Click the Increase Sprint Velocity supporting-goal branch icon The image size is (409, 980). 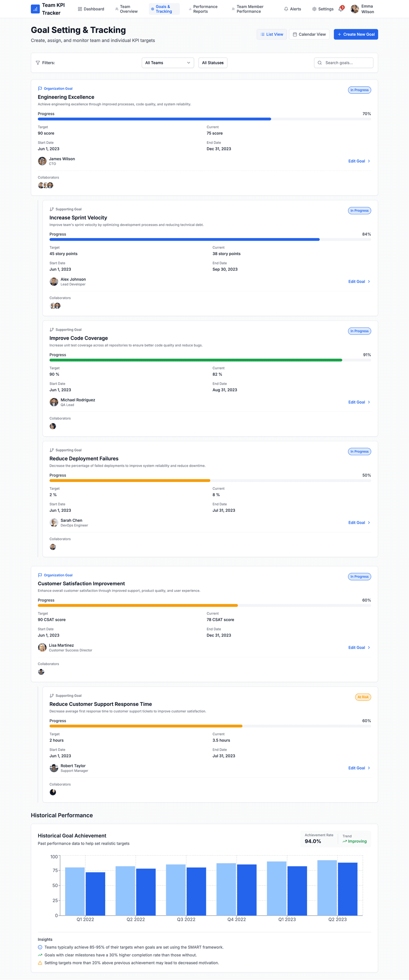(x=52, y=209)
